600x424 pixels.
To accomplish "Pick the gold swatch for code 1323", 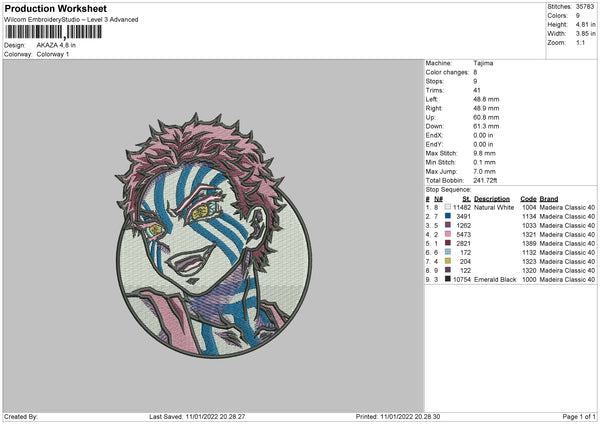I will point(448,261).
